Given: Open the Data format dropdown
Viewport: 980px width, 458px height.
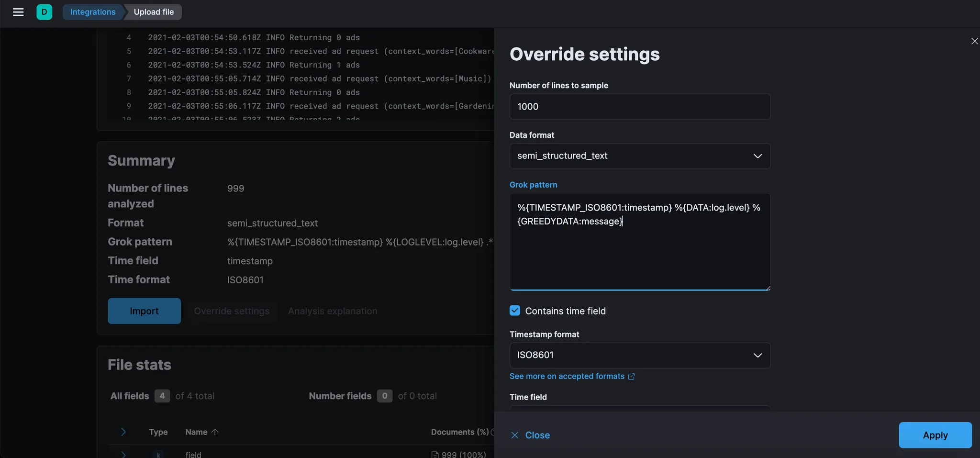Looking at the screenshot, I should (640, 156).
